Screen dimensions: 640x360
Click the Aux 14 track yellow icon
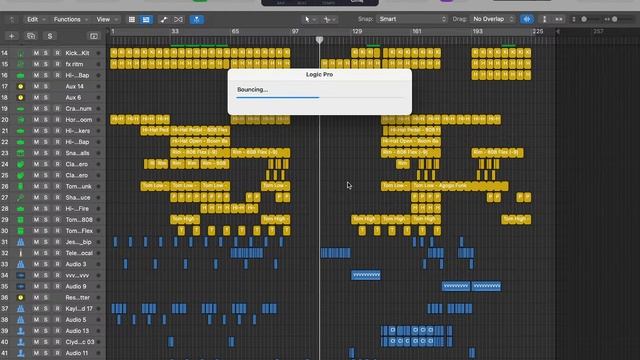click(x=20, y=87)
